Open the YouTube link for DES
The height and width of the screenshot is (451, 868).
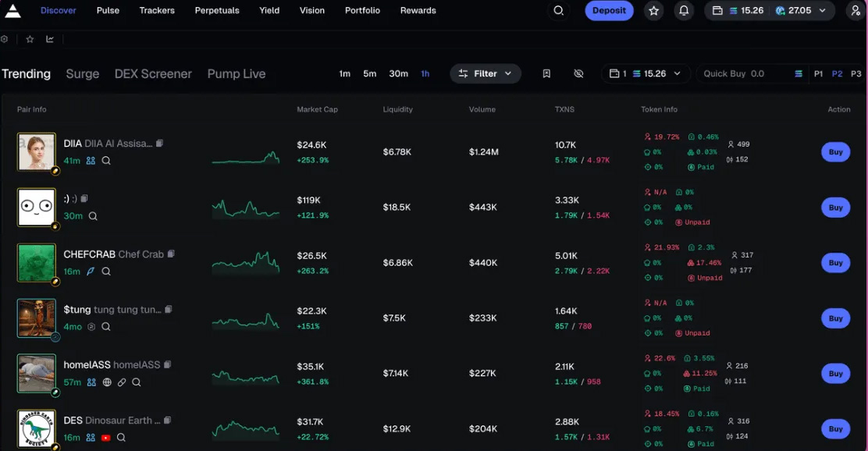[x=105, y=438]
